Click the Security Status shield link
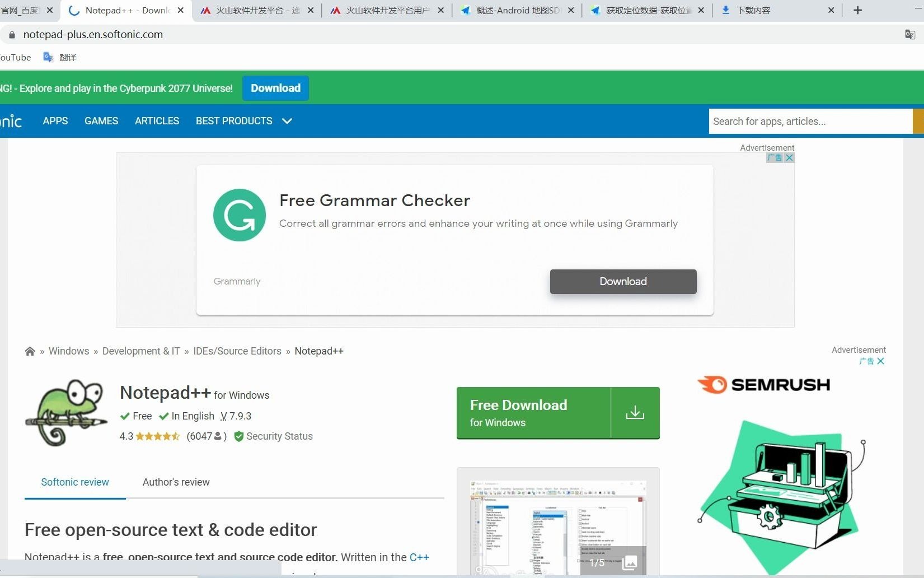The image size is (924, 578). click(273, 436)
